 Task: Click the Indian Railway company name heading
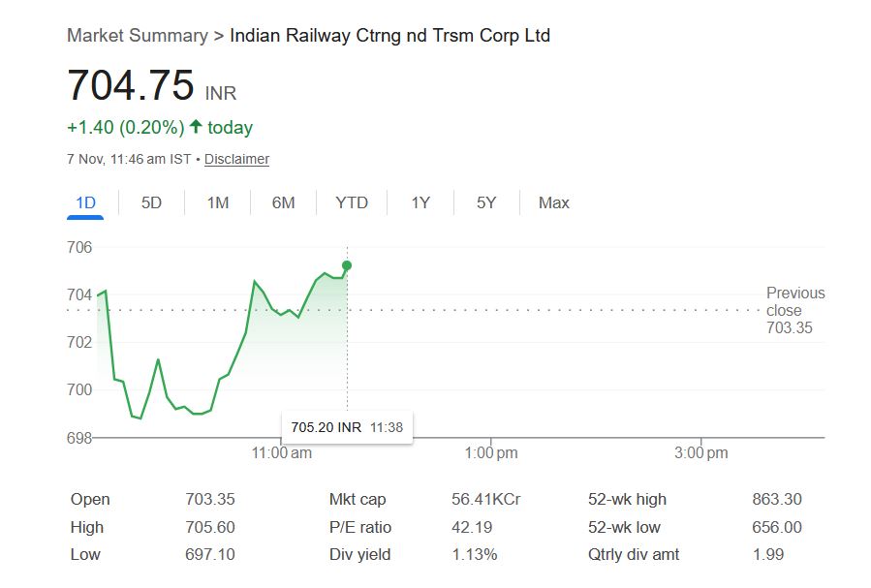(389, 36)
